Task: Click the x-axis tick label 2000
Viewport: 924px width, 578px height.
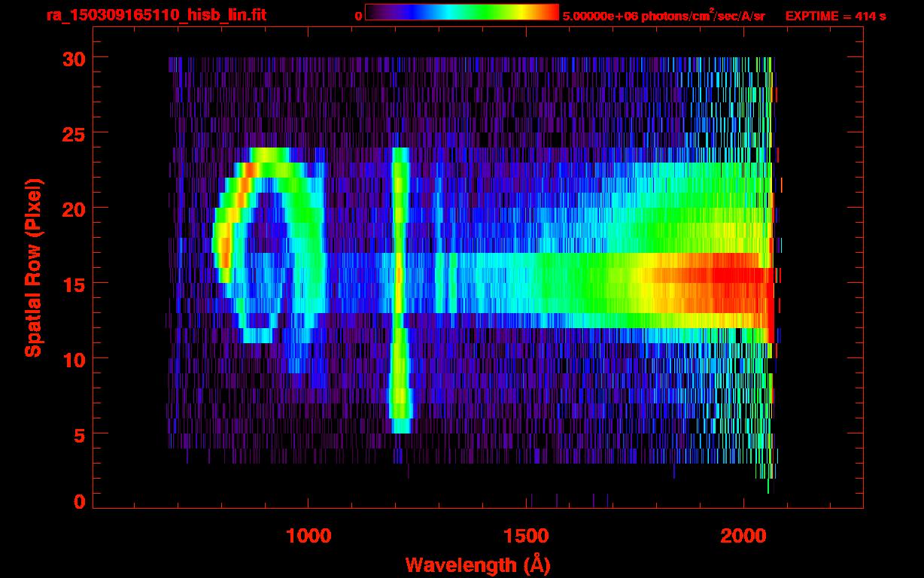Action: point(743,536)
